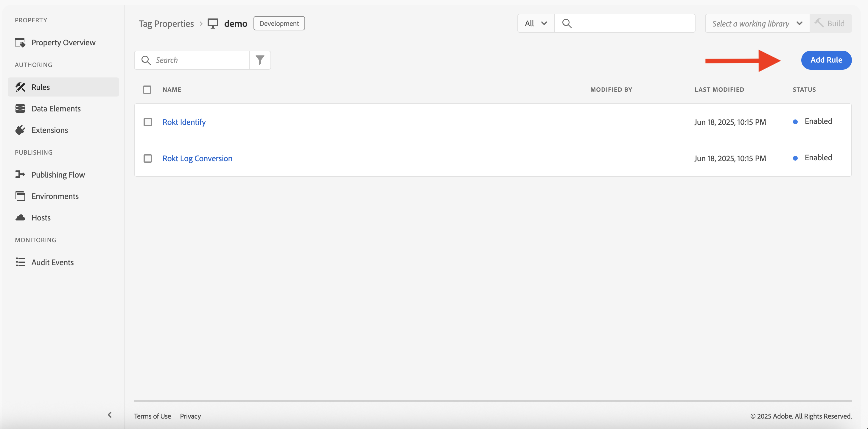Viewport: 868px width, 429px height.
Task: Open Hosts page
Action: [63, 218]
